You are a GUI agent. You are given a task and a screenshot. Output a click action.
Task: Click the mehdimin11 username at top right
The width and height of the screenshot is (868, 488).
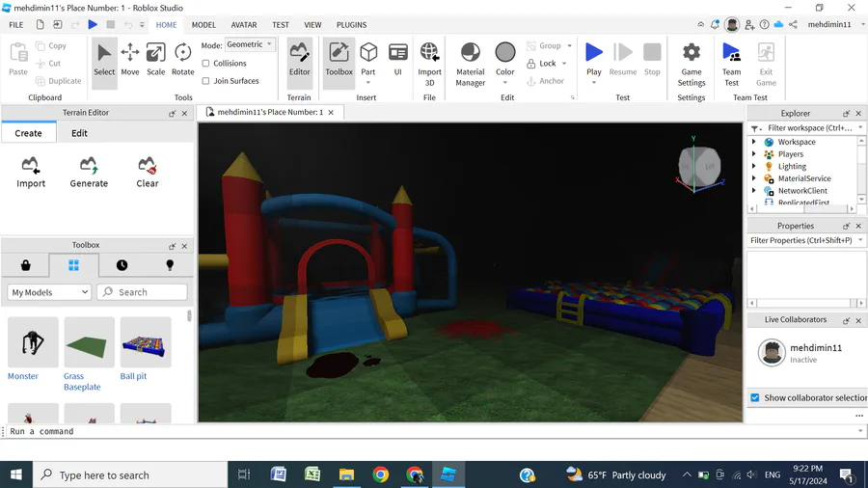pos(829,24)
